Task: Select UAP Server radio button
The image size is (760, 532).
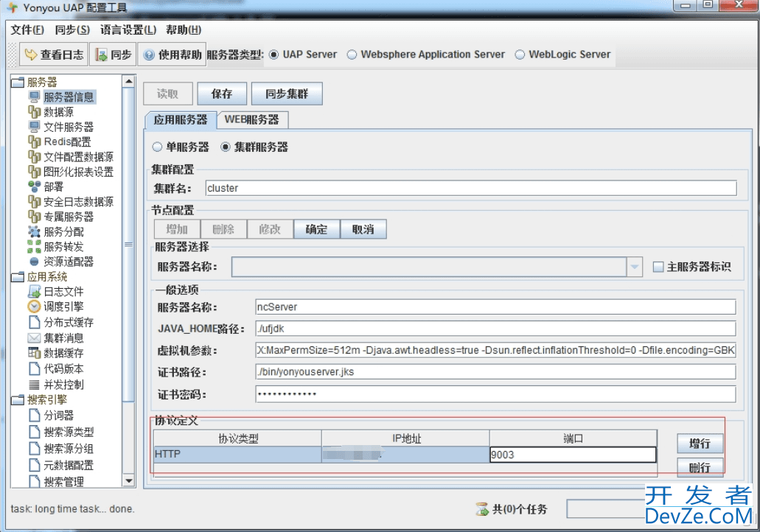Action: point(274,55)
